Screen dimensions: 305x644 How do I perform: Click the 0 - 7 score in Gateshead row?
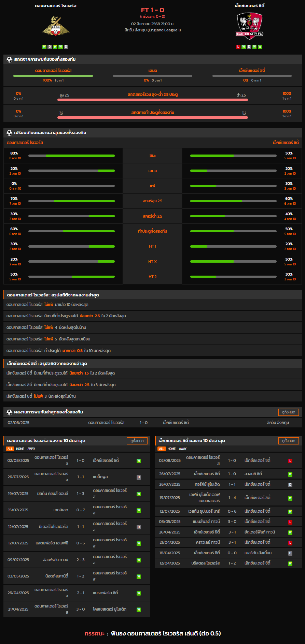coord(81,510)
